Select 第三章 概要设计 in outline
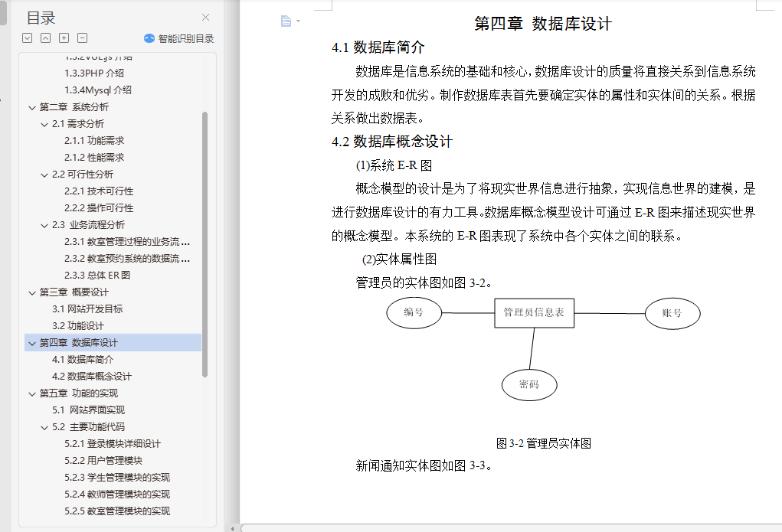 (74, 292)
